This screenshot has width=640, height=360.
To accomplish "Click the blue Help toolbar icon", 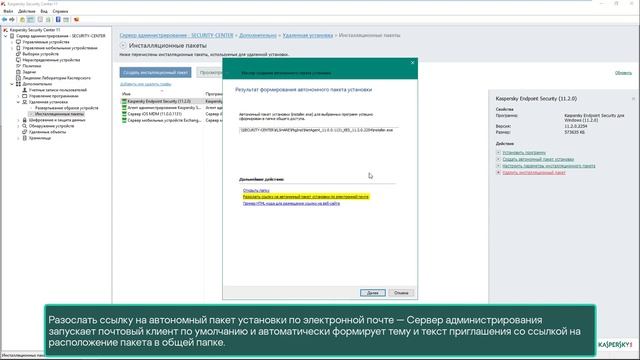I will (58, 20).
